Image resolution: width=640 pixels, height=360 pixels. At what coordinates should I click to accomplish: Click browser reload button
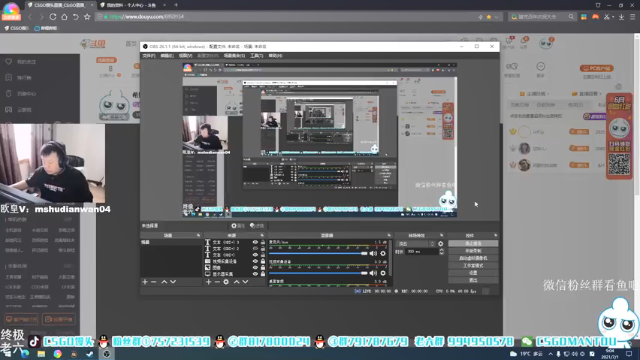click(53, 17)
